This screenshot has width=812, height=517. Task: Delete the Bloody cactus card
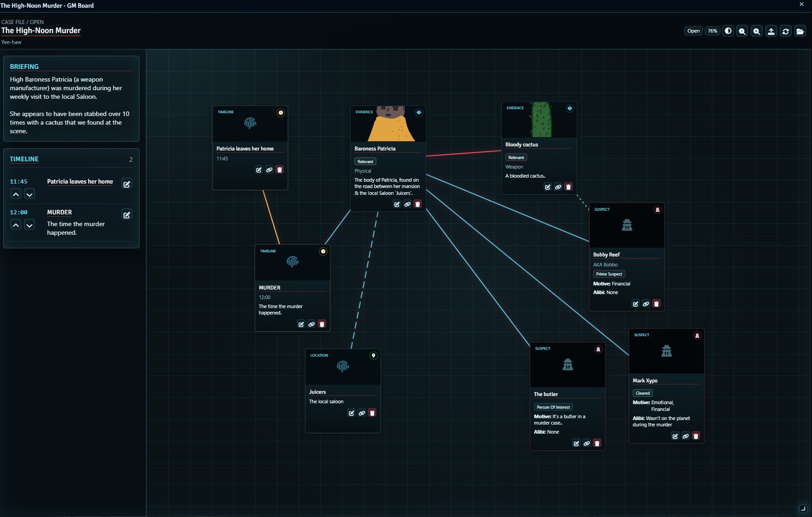point(569,187)
